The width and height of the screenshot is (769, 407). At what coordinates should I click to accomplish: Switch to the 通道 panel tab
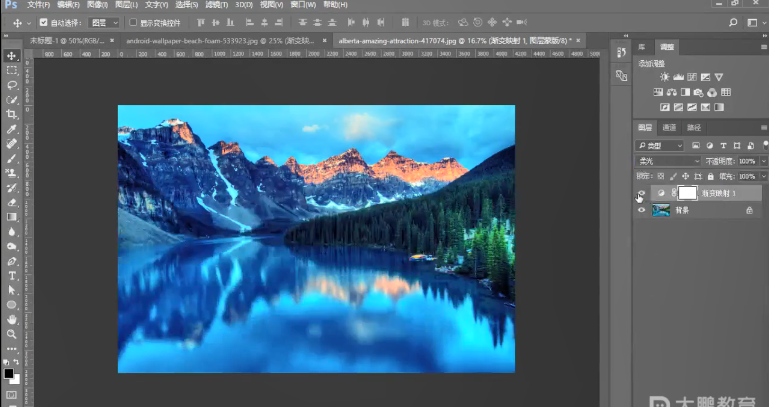(669, 128)
